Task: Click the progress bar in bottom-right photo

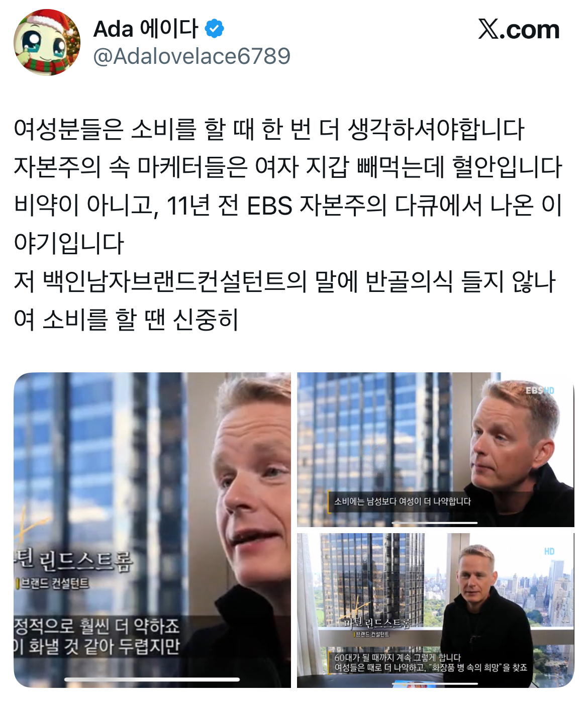Action: [x=435, y=683]
